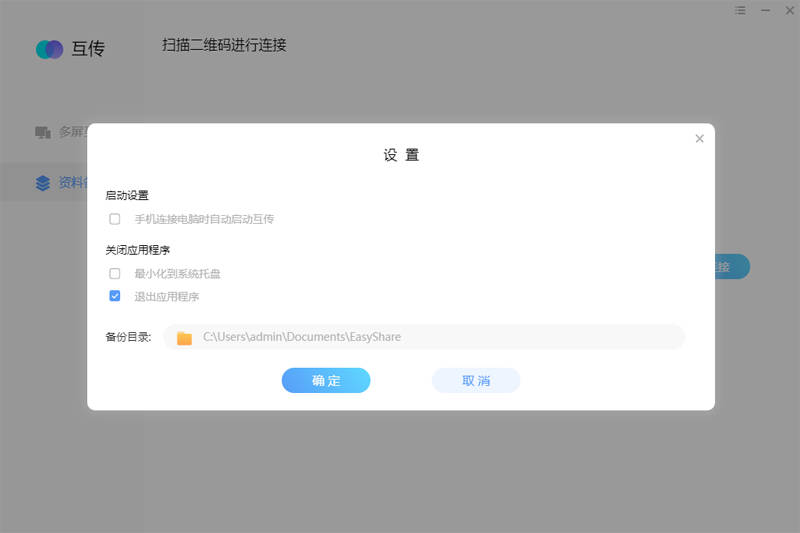800x533 pixels.
Task: Click the 互传 logo icon
Action: 49,49
